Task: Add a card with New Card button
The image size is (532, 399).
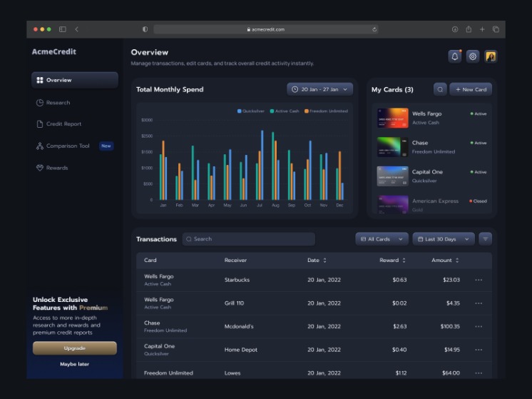Action: [x=471, y=90]
